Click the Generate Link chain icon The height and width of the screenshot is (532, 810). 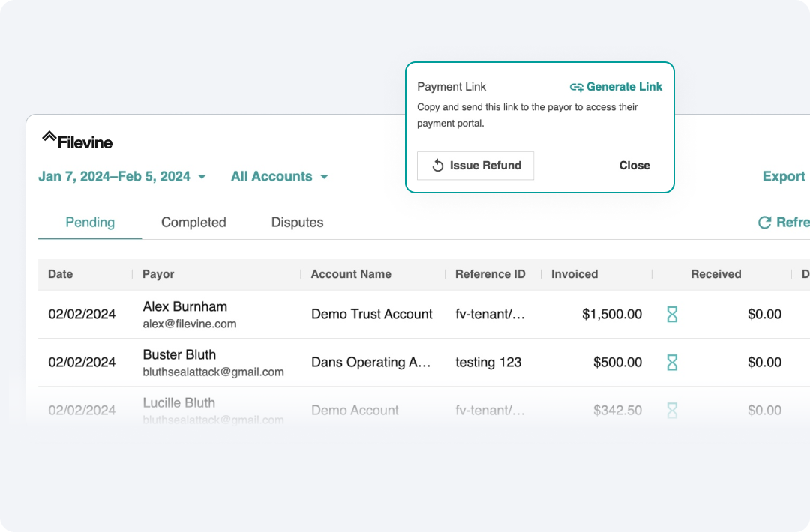tap(576, 87)
